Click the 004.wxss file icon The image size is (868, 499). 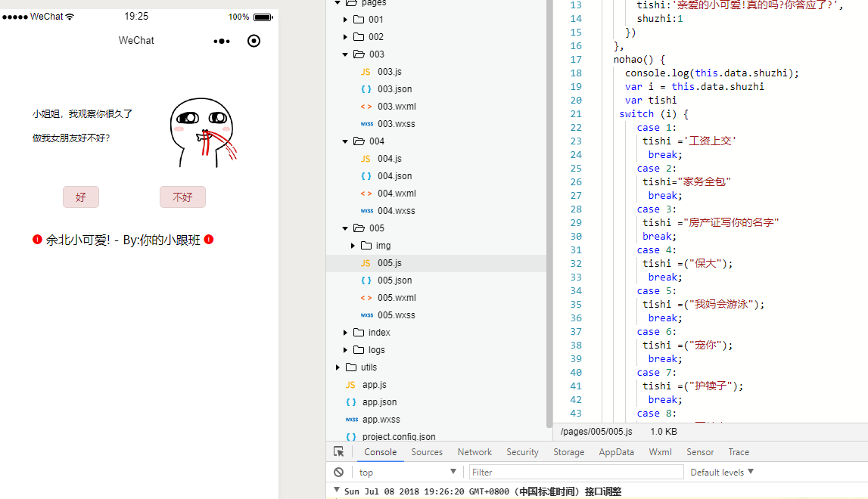(366, 211)
